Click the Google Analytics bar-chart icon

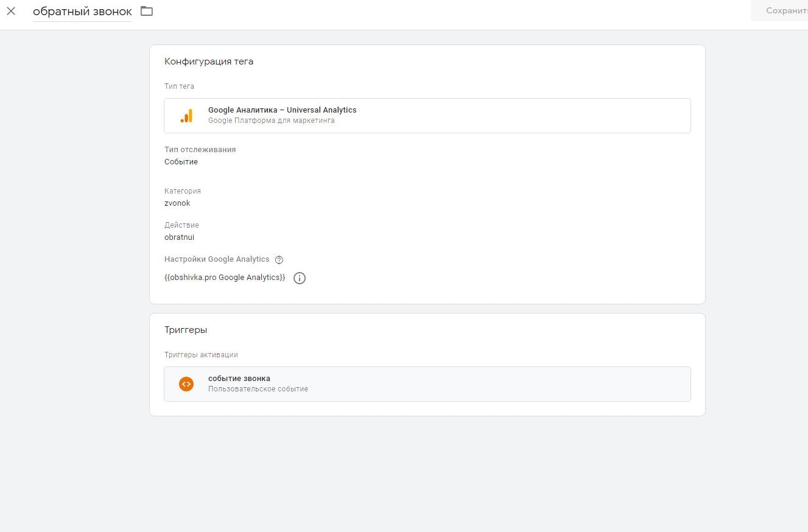pyautogui.click(x=186, y=116)
